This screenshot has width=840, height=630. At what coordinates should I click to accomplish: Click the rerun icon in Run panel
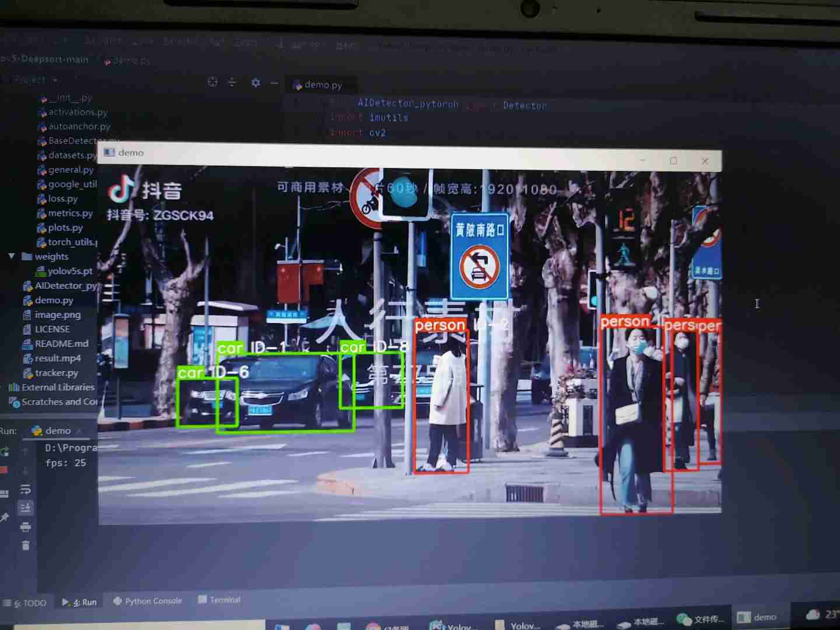[5, 451]
